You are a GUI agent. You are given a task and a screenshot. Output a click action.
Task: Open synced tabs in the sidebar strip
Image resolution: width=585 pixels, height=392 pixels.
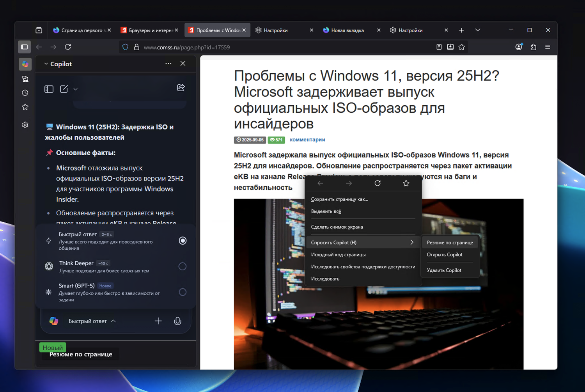coord(25,79)
